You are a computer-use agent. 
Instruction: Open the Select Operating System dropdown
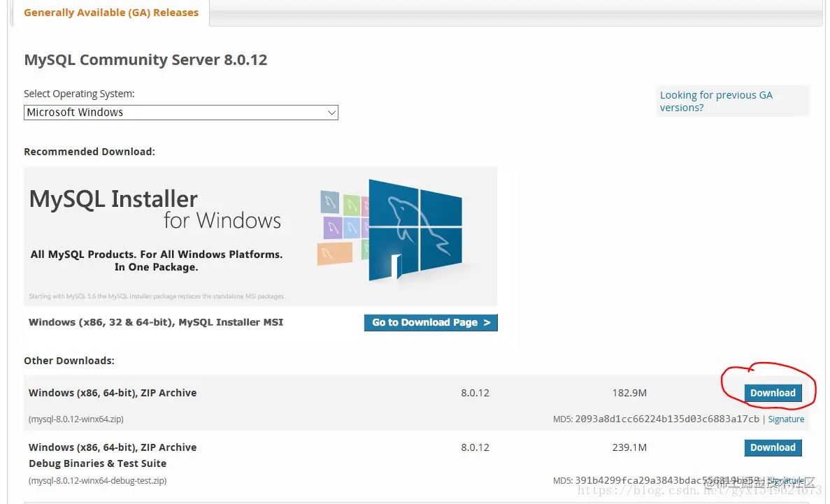point(181,113)
